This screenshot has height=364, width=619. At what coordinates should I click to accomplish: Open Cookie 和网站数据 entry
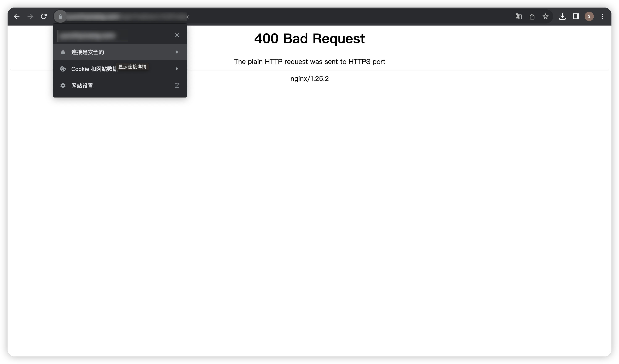pyautogui.click(x=120, y=69)
